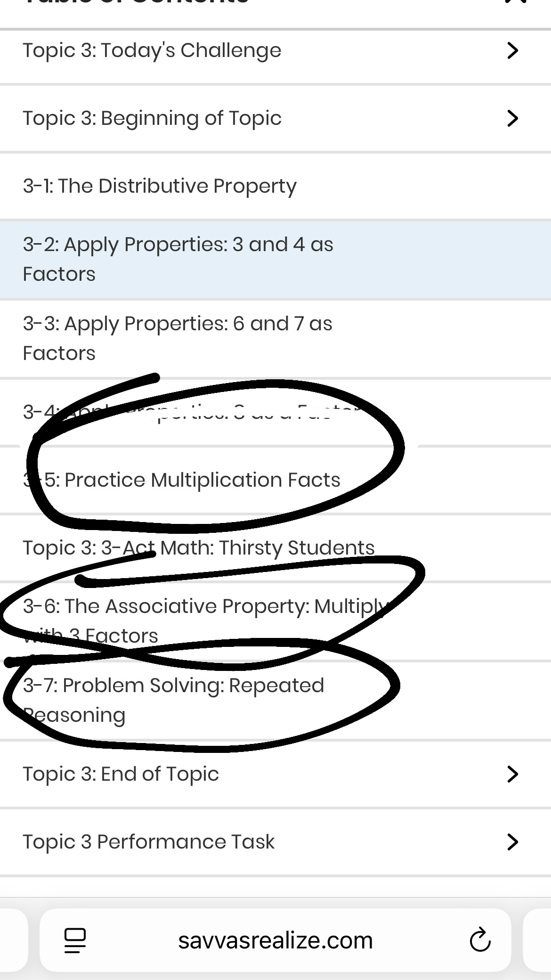This screenshot has width=551, height=980.
Task: Expand the Topic 3: Today's Challenge chevron
Action: [x=512, y=50]
